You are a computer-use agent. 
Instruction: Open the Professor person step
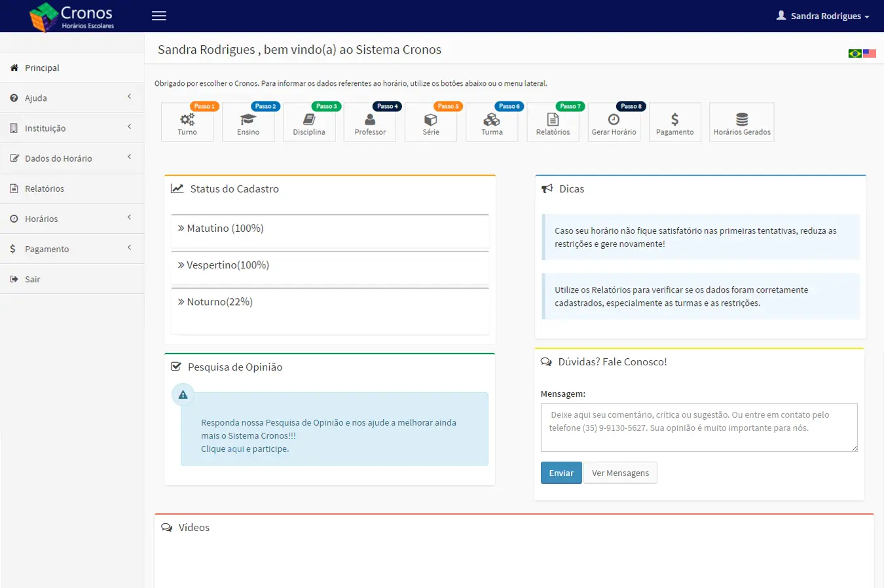(x=370, y=122)
